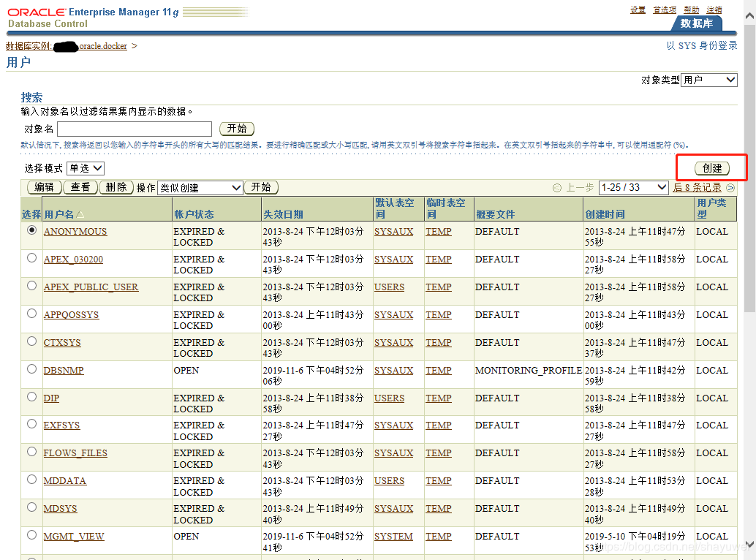Image resolution: width=756 pixels, height=560 pixels.
Task: Click the scrollbar up arrow
Action: coord(749,15)
